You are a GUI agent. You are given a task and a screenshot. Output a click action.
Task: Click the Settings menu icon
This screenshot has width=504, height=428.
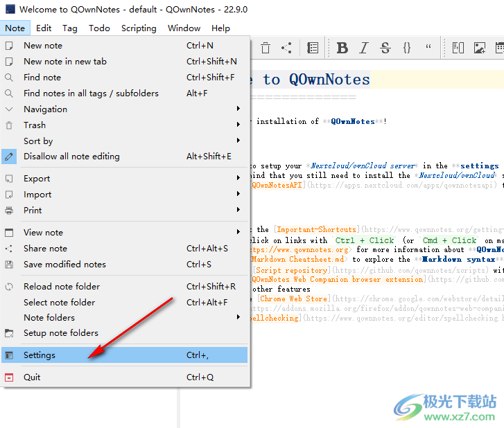point(9,355)
